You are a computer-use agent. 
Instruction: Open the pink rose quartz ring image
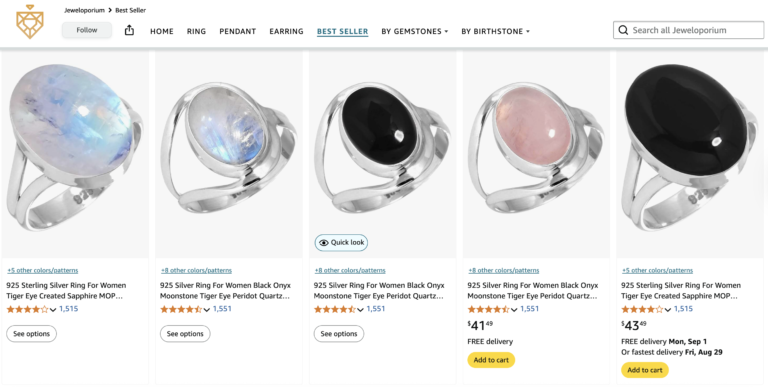tap(536, 154)
